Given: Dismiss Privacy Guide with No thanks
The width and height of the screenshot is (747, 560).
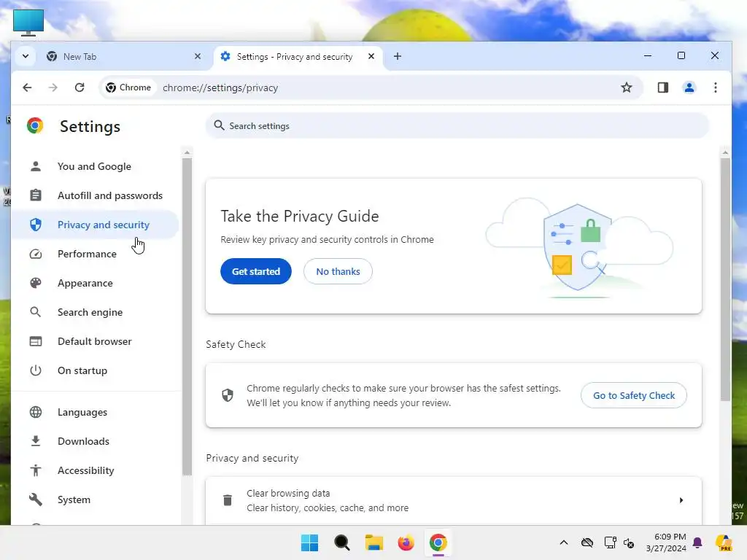Looking at the screenshot, I should click(x=338, y=271).
